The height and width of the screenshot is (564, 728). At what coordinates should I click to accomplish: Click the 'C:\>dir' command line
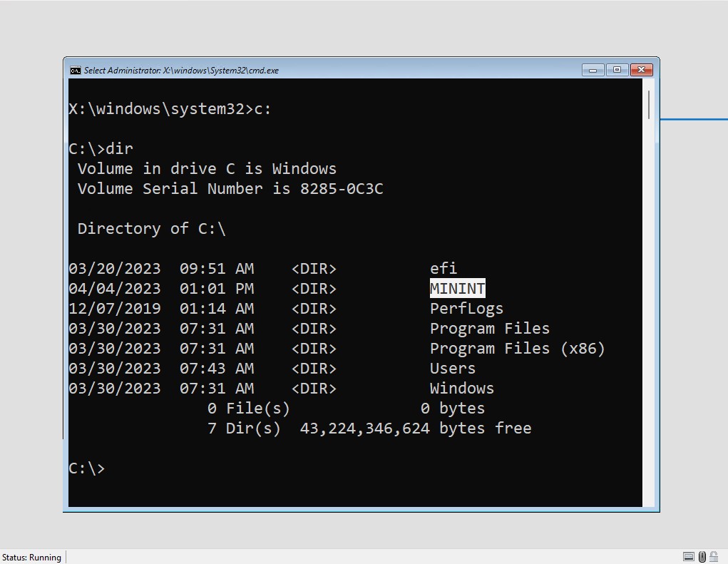tap(101, 149)
